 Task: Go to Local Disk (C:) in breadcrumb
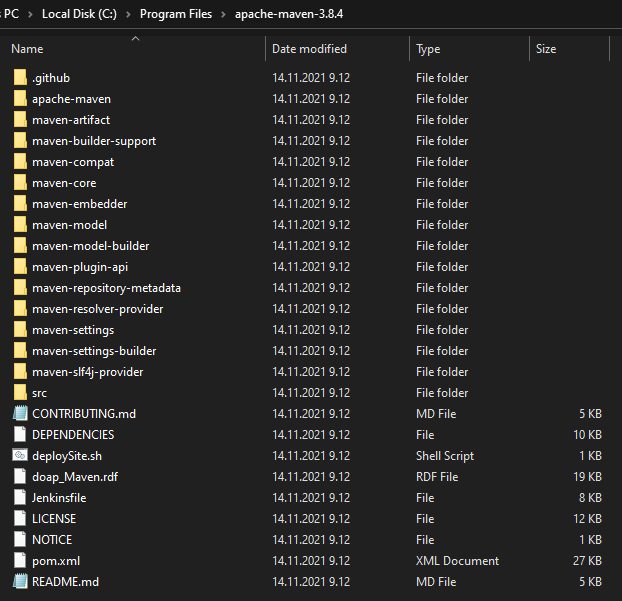(79, 14)
